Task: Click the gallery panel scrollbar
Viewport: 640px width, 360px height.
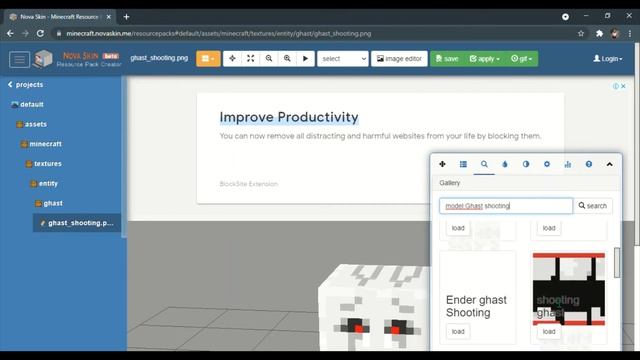Action: (617, 262)
